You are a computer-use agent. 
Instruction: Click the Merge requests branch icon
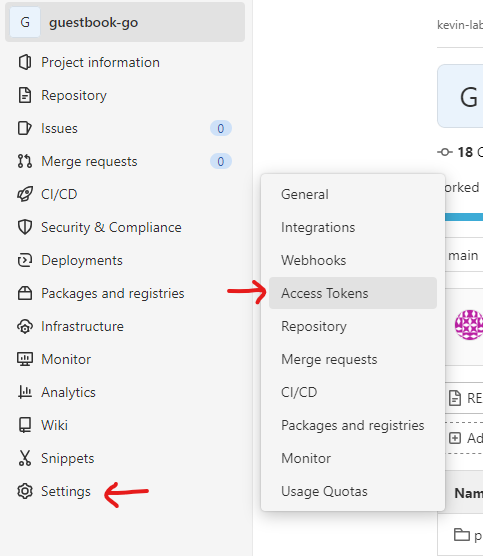[x=25, y=161]
